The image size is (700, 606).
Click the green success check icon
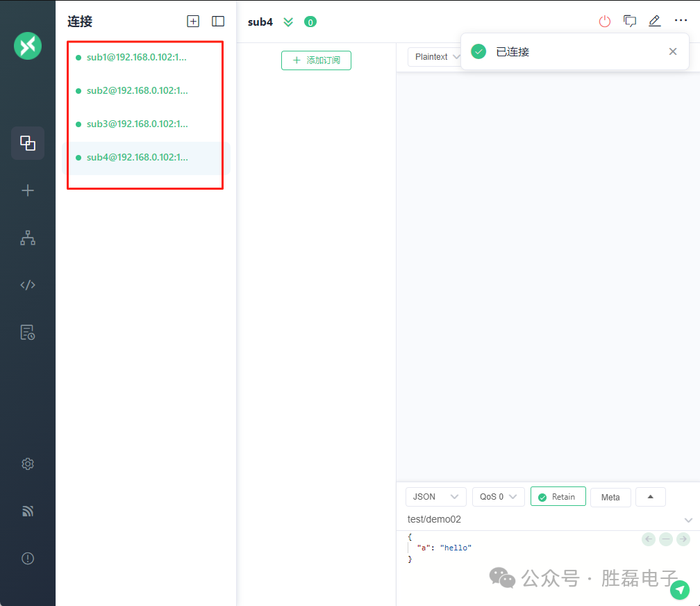[478, 51]
